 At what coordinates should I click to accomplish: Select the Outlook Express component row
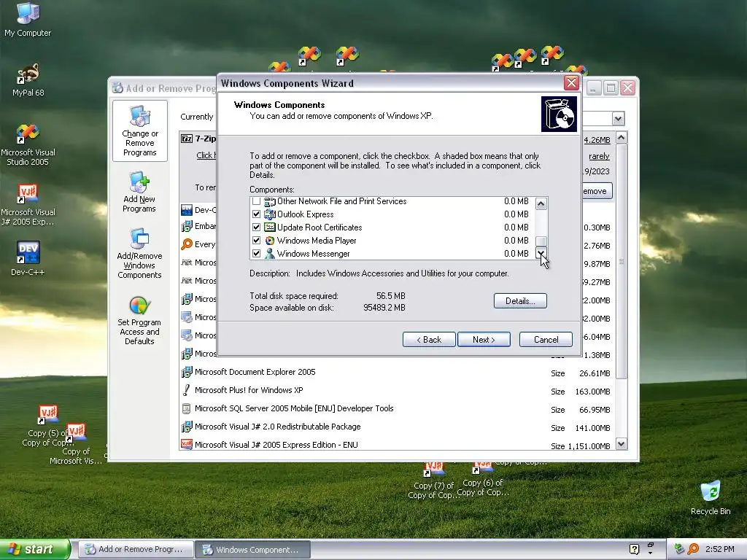click(x=392, y=214)
